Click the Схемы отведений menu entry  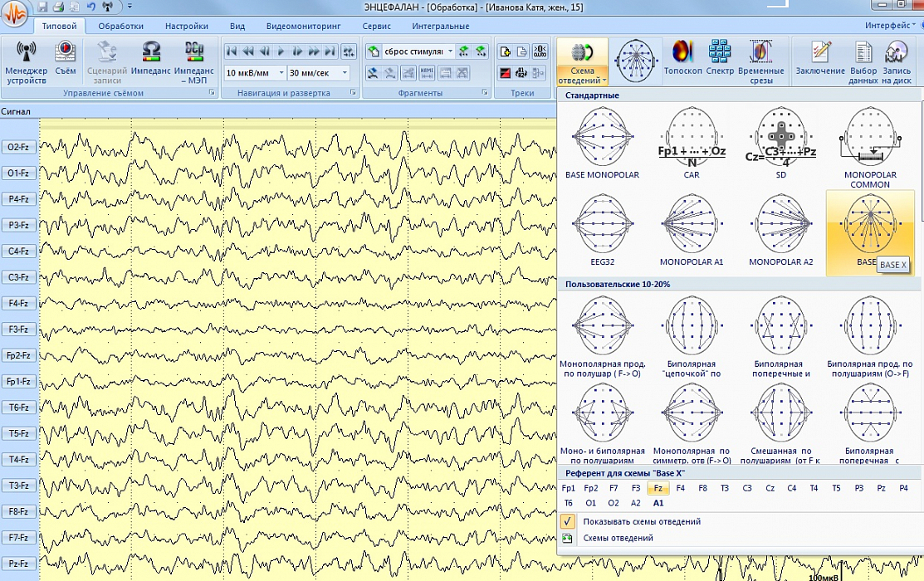[618, 538]
